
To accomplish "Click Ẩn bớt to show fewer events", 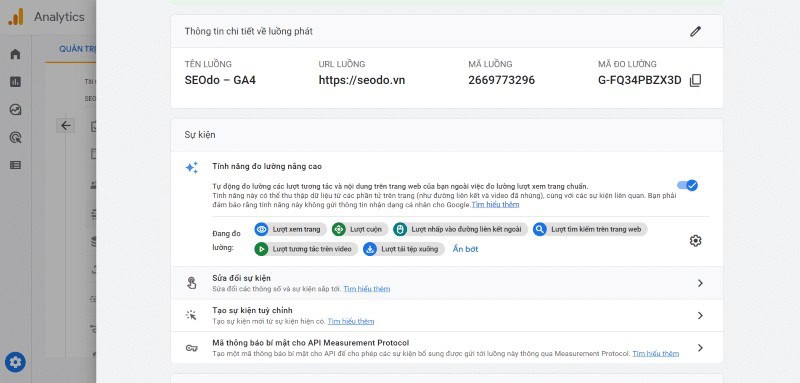I will click(x=465, y=249).
